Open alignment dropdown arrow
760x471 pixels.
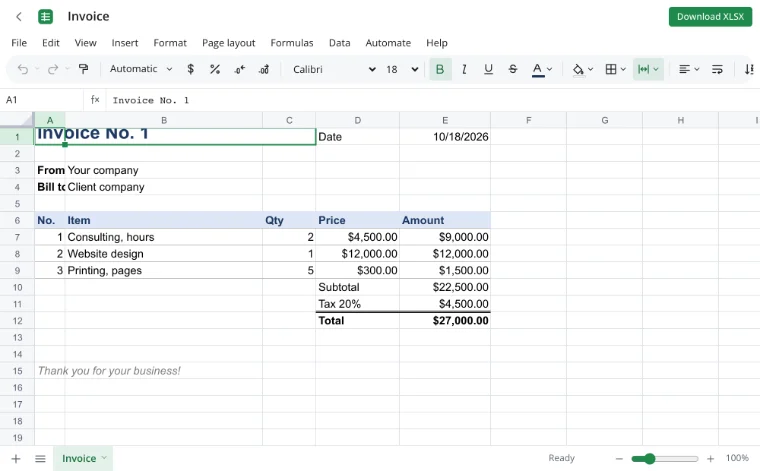(697, 69)
